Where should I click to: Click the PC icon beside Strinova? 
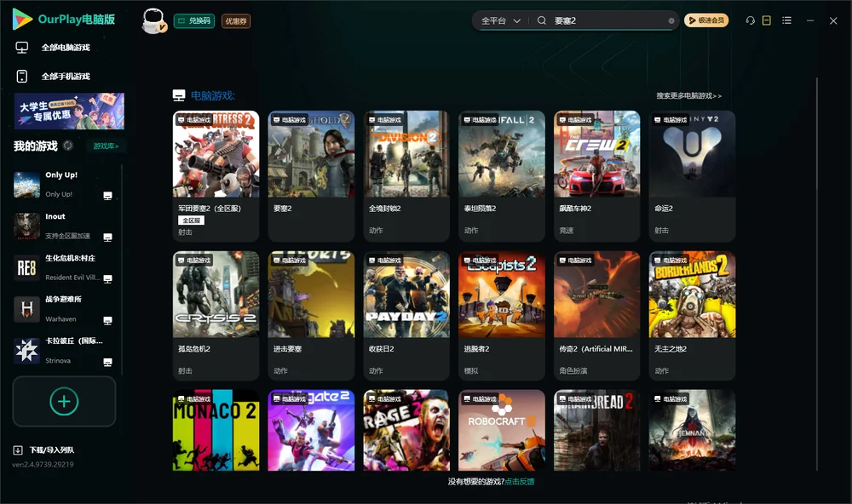pyautogui.click(x=107, y=363)
